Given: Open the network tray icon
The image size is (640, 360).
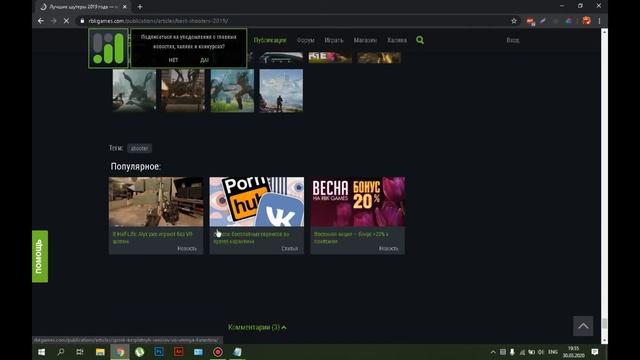Looking at the screenshot, I should point(522,352).
